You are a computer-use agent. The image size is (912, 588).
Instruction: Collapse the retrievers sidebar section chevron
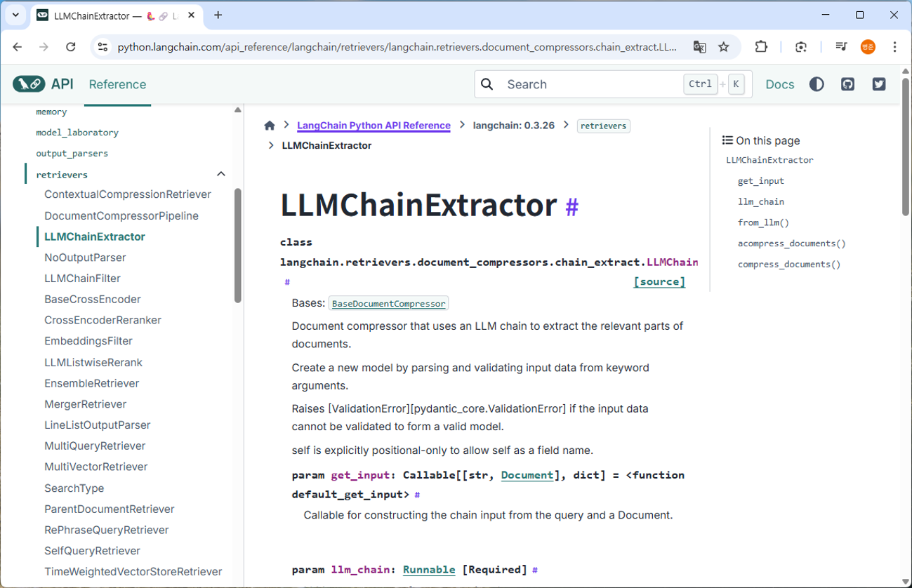(221, 174)
